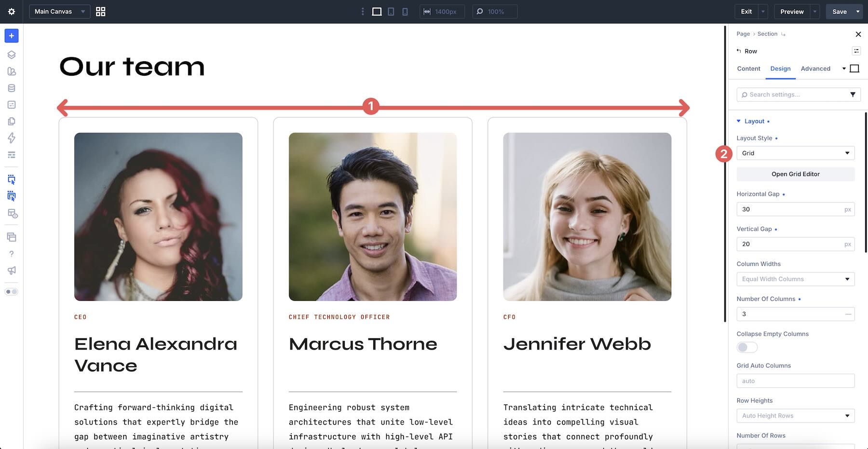The height and width of the screenshot is (449, 868).
Task: Open the Advanced tab
Action: coord(815,68)
